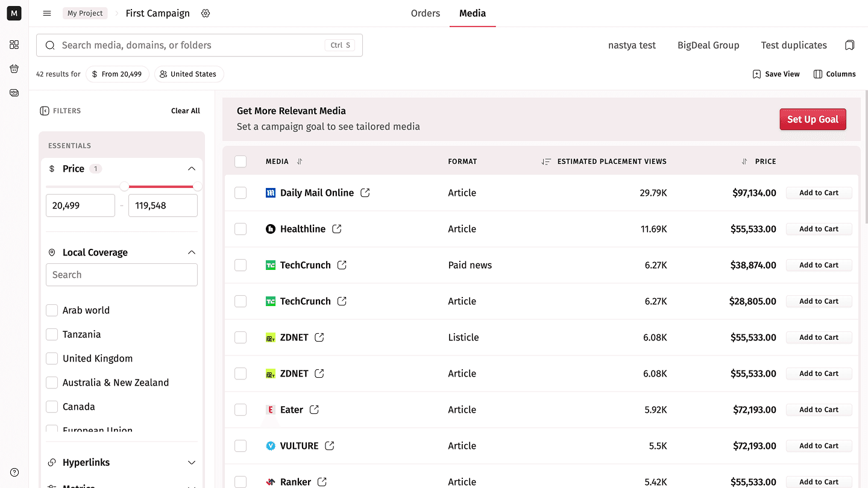Screen dimensions: 868x488
Task: Open Healthline external link icon
Action: 337,229
